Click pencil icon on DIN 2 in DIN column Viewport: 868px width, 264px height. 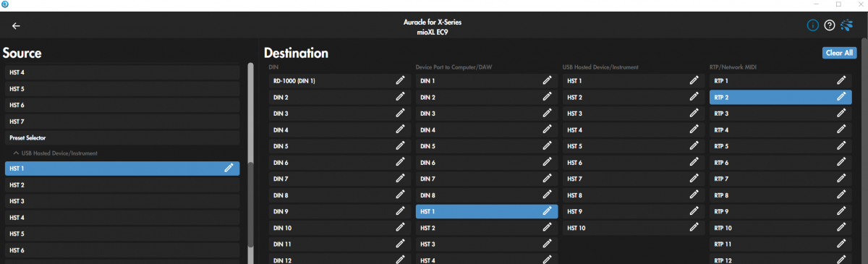tap(400, 97)
